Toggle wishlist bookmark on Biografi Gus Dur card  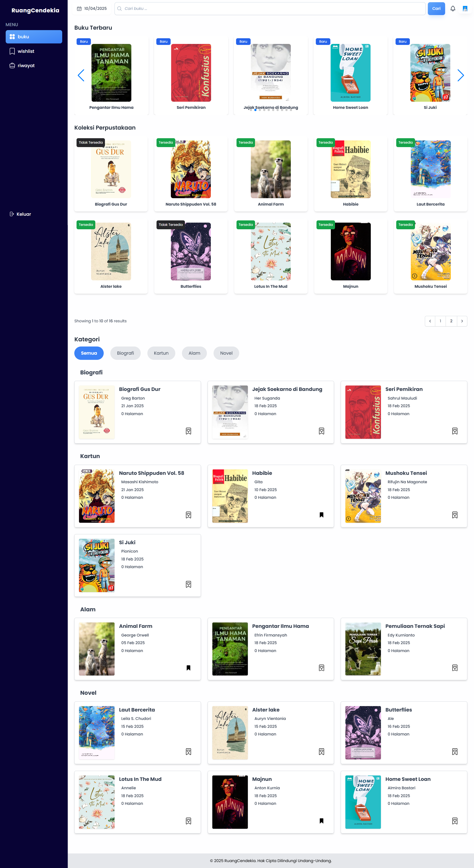tap(188, 431)
